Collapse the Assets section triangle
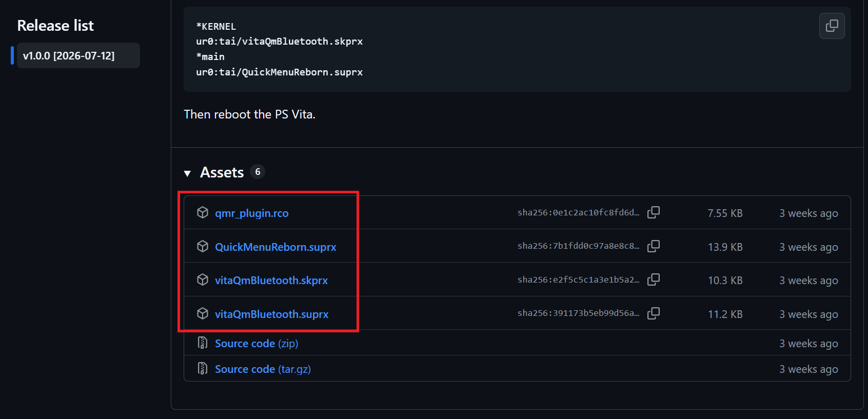Image resolution: width=868 pixels, height=419 pixels. click(x=187, y=173)
